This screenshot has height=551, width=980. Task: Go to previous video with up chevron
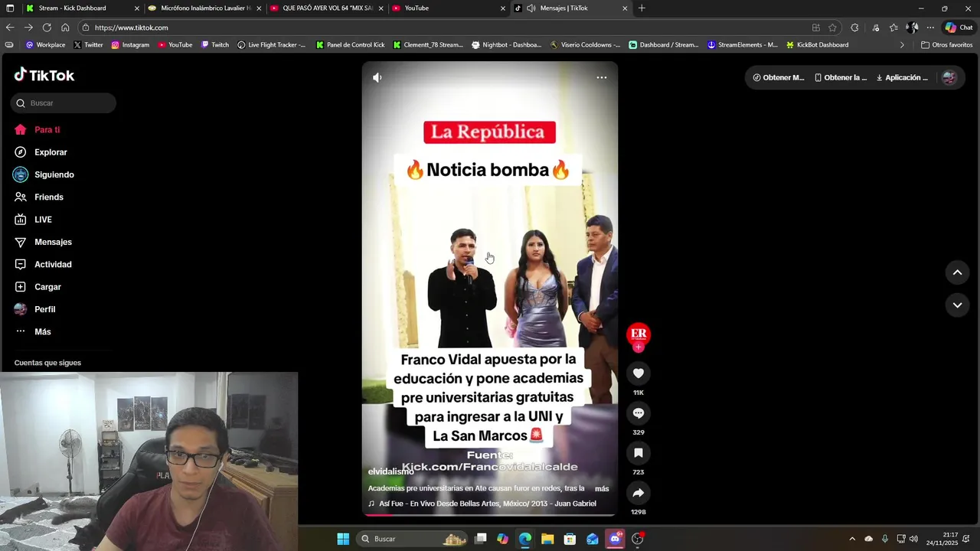pos(957,272)
